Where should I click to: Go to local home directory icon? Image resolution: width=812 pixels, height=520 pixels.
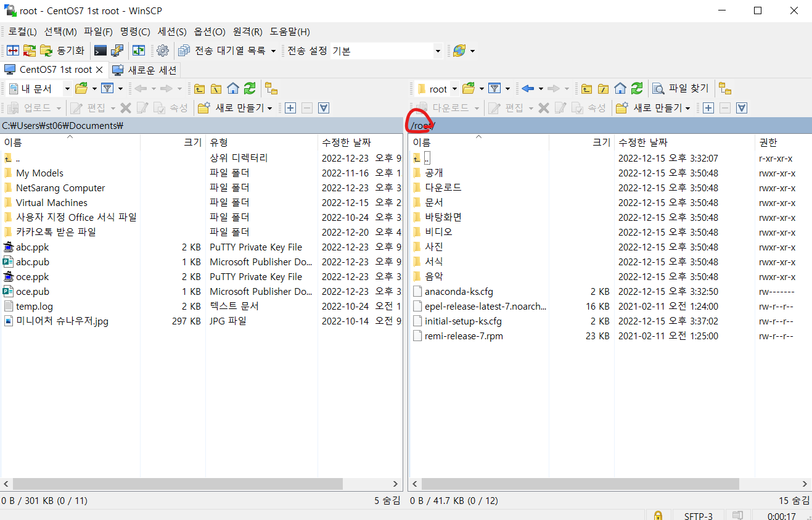coord(232,89)
